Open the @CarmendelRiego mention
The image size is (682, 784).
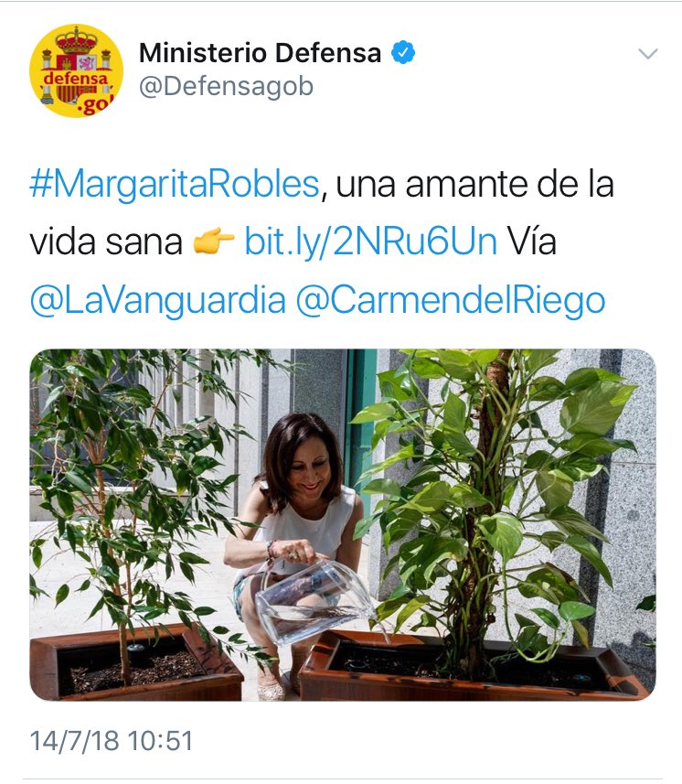coord(451,300)
